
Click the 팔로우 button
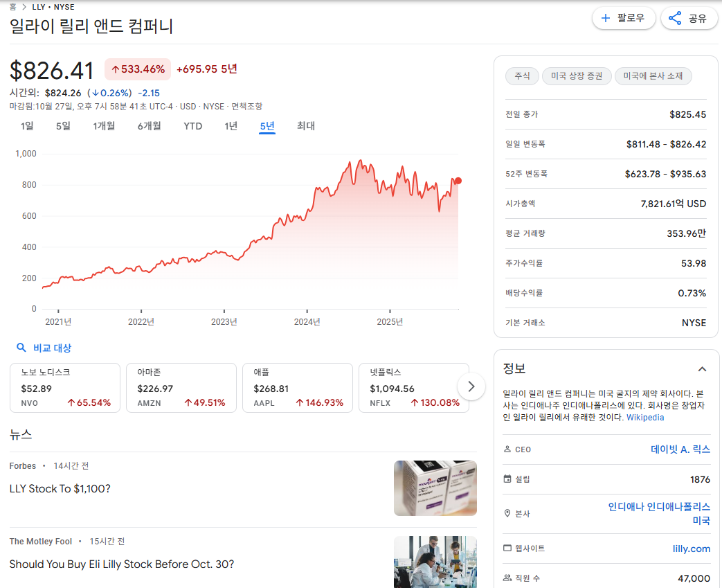coord(624,18)
